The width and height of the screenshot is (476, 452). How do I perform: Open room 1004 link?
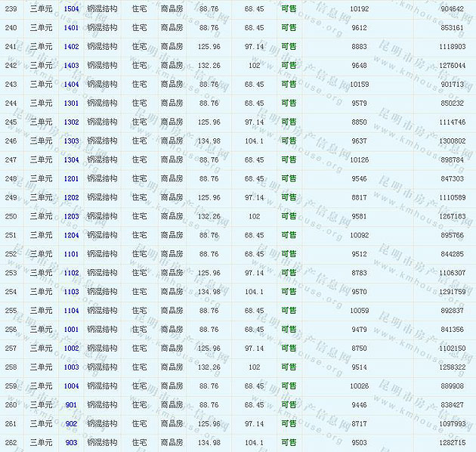click(x=71, y=386)
